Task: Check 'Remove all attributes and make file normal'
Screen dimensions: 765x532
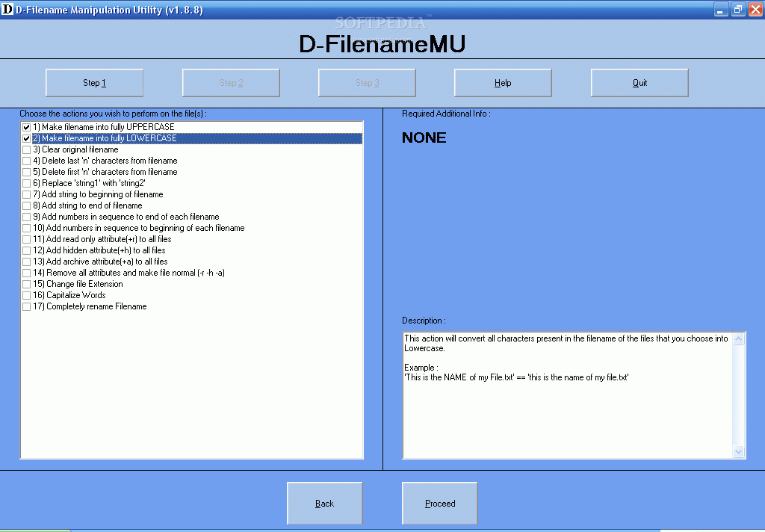Action: [x=26, y=273]
